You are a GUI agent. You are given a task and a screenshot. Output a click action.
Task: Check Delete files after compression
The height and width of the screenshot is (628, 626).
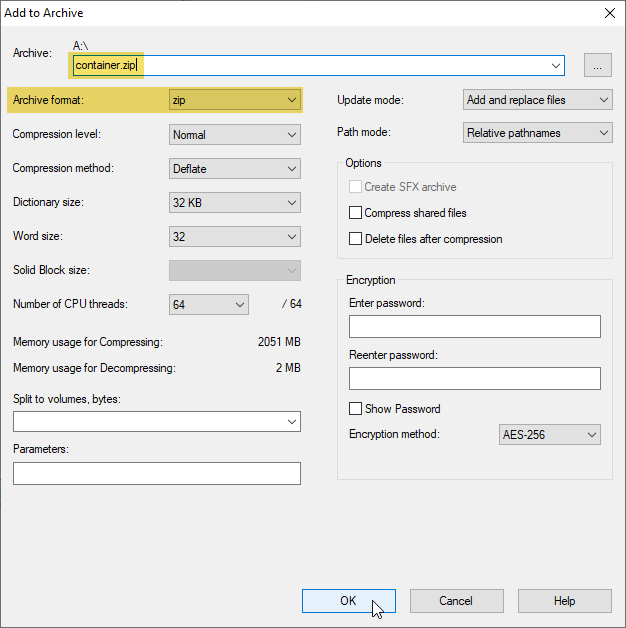(x=355, y=239)
